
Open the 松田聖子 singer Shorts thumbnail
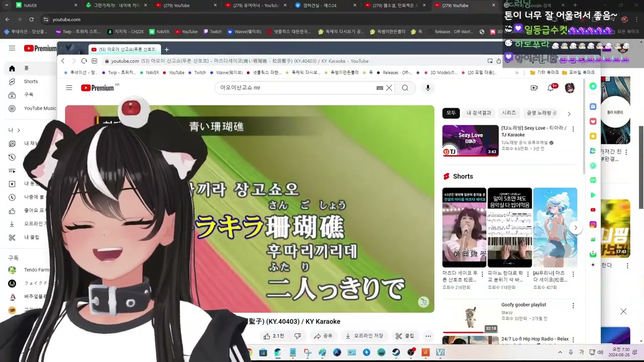(x=464, y=228)
